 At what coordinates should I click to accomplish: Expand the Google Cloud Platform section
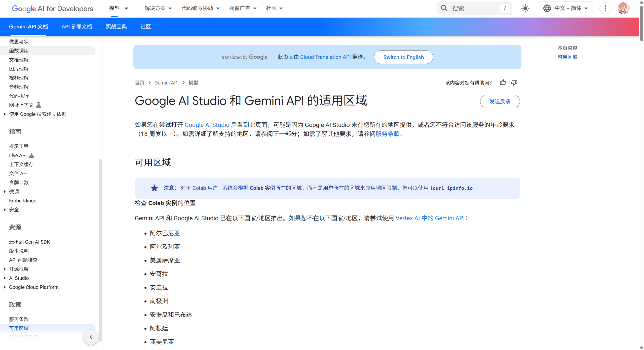point(5,287)
